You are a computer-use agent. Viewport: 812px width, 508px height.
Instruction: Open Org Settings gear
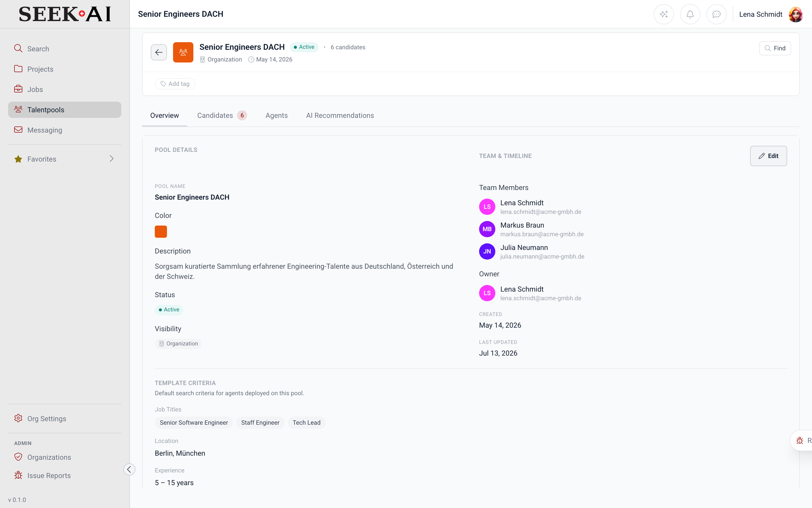pos(64,419)
